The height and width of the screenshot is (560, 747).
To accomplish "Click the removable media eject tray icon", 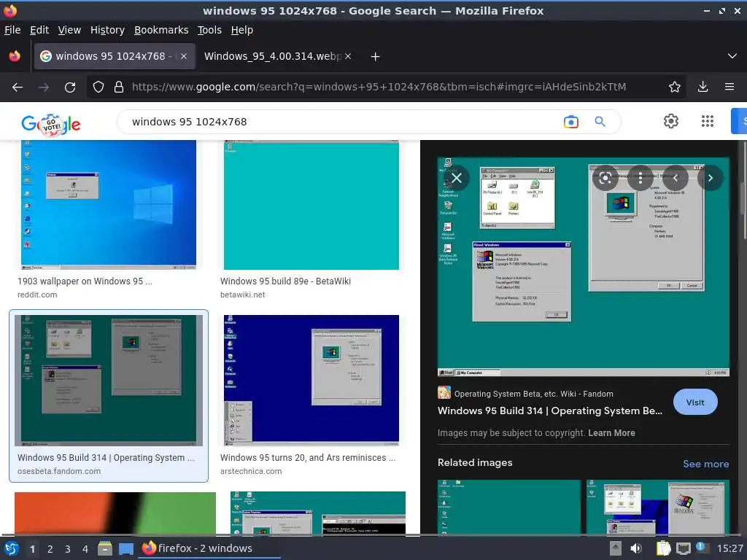I will [615, 548].
